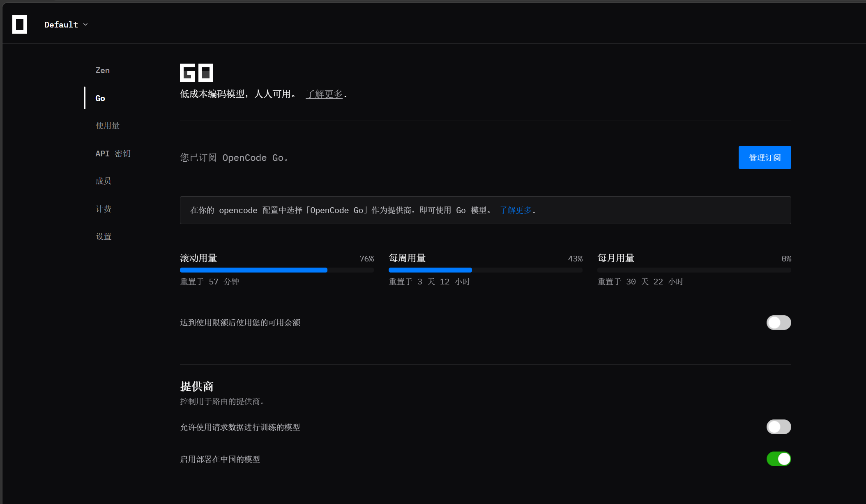Click the 重置于 30 天 22 小时 text

click(x=640, y=282)
